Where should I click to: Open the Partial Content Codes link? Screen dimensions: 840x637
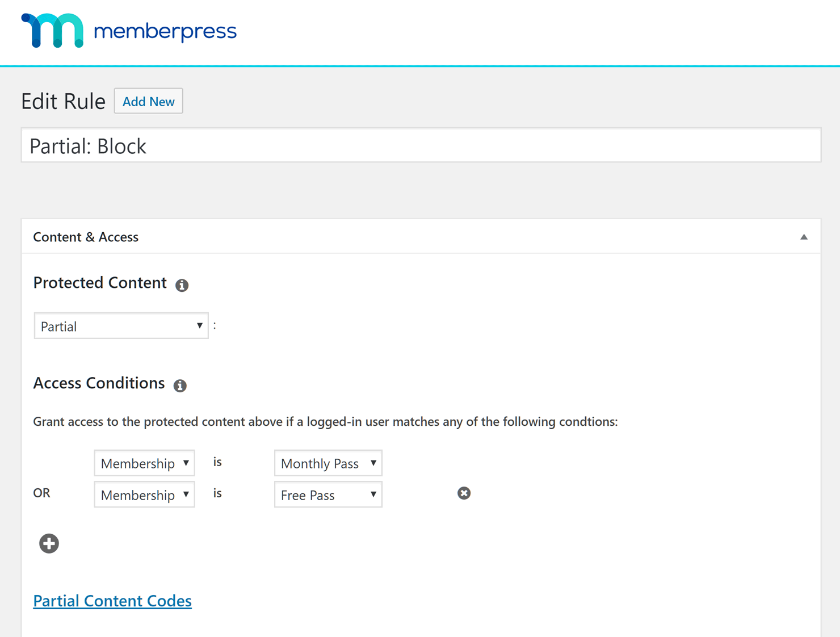point(112,601)
